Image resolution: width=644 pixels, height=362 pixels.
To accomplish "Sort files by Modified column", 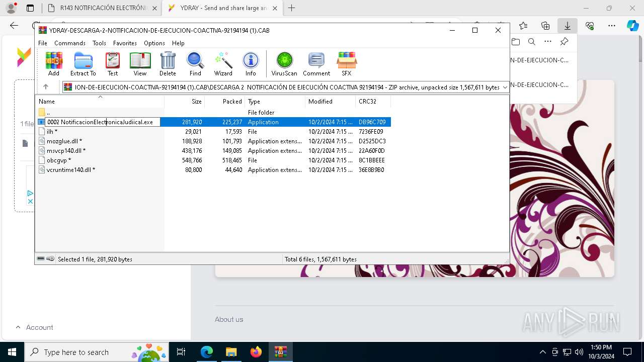I will [330, 102].
